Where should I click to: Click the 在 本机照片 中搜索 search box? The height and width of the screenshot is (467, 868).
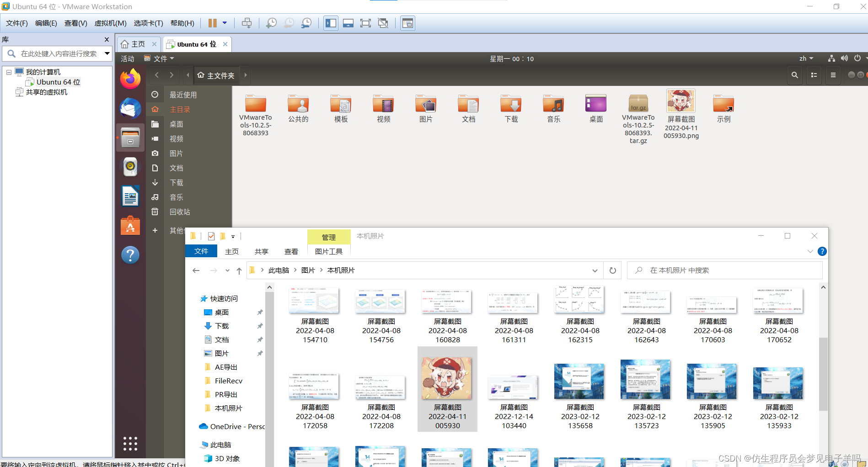[x=724, y=271]
